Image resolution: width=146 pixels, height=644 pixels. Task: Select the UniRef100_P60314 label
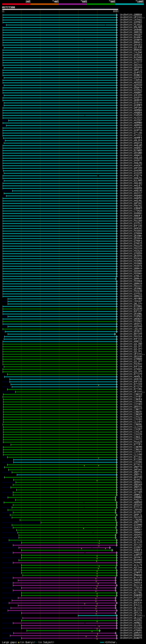coord(131,337)
